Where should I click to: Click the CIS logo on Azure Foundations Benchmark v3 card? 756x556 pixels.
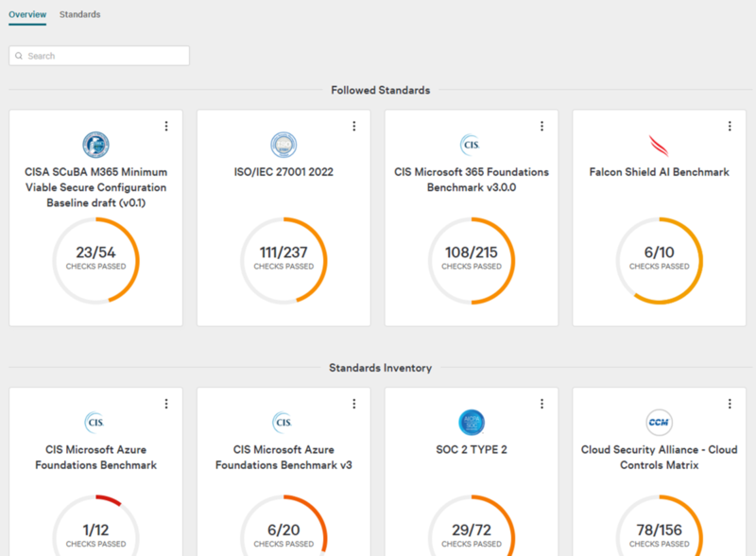point(283,423)
